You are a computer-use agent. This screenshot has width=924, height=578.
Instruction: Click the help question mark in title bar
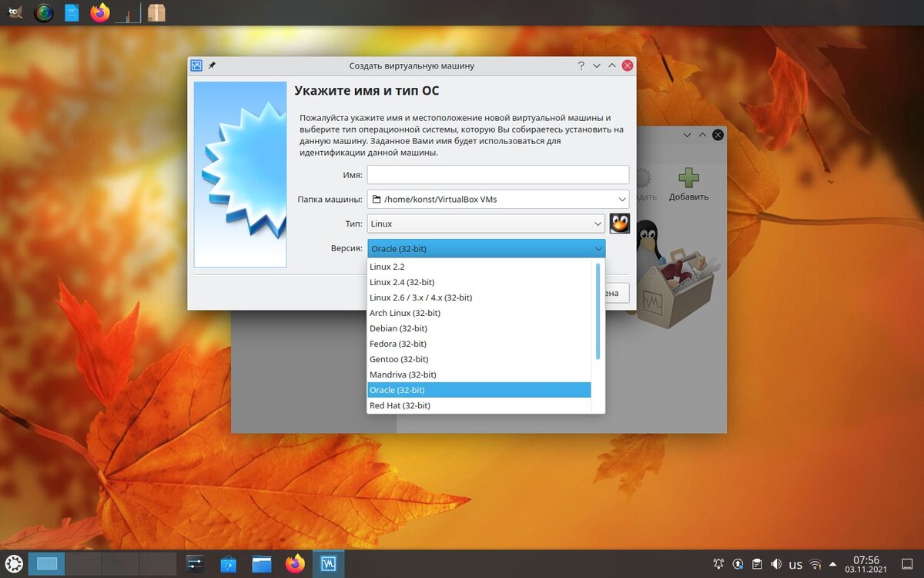click(x=581, y=66)
